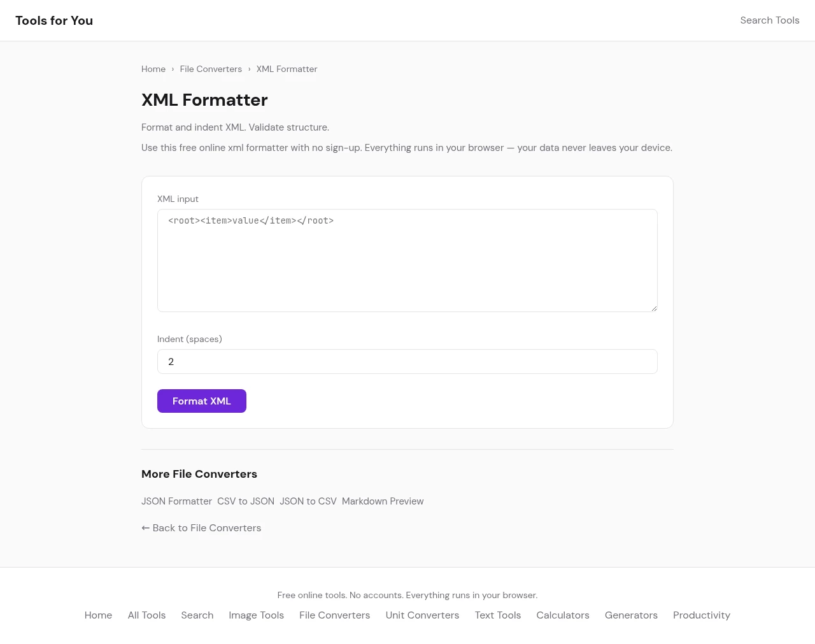
Task: Open the JSON Formatter tool link
Action: [176, 501]
